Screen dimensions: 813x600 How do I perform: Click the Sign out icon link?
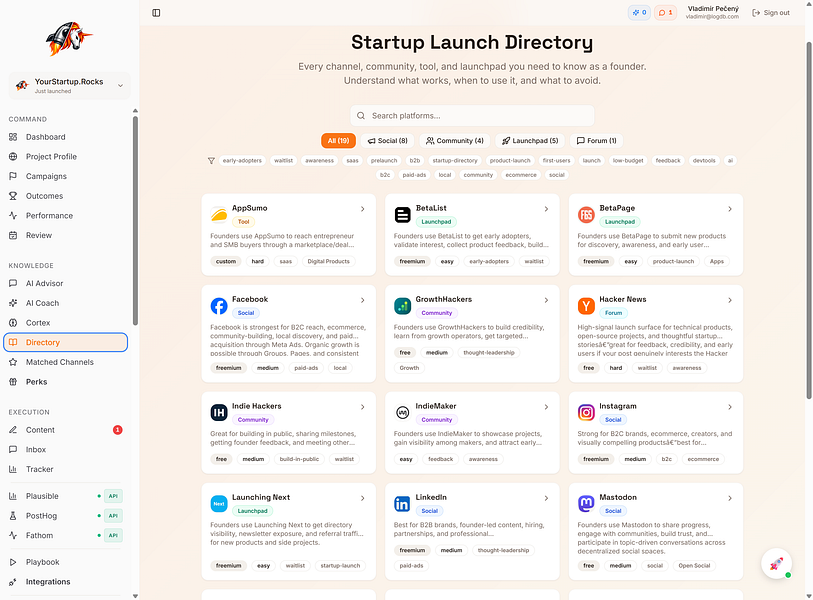coord(771,13)
